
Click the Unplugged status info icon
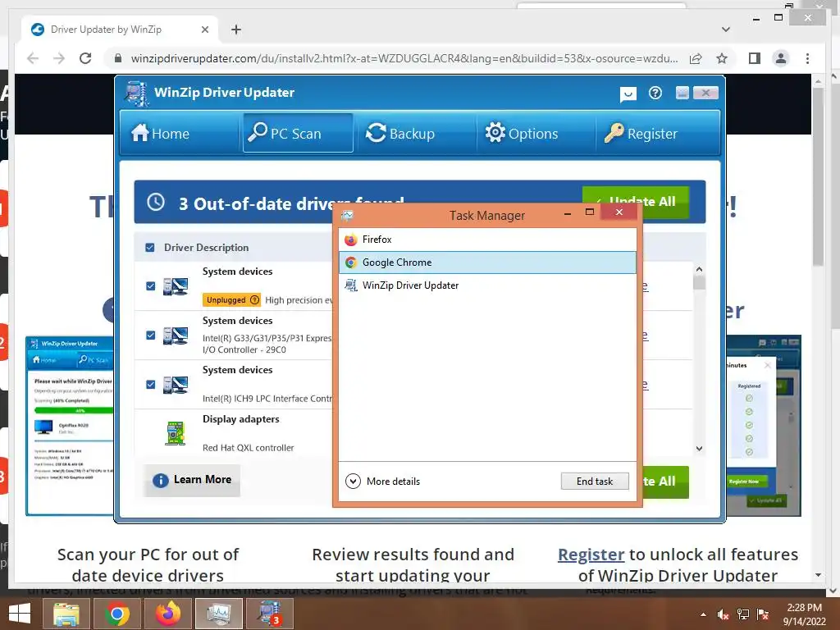click(255, 300)
